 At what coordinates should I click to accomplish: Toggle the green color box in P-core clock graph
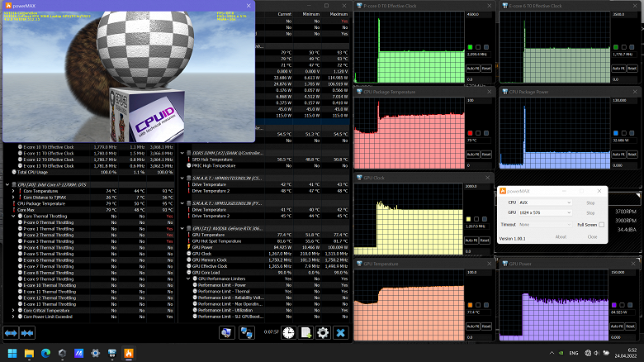[x=471, y=47]
